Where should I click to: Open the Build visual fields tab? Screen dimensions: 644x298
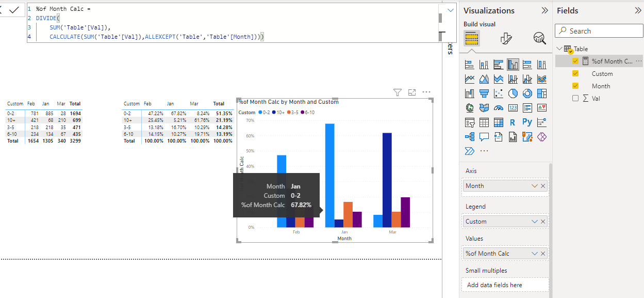pos(472,38)
